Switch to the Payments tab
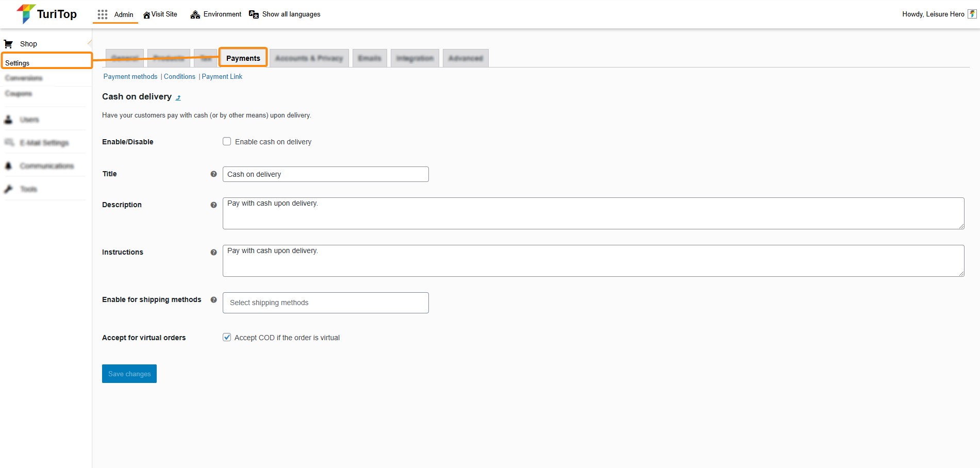This screenshot has height=468, width=980. 243,58
